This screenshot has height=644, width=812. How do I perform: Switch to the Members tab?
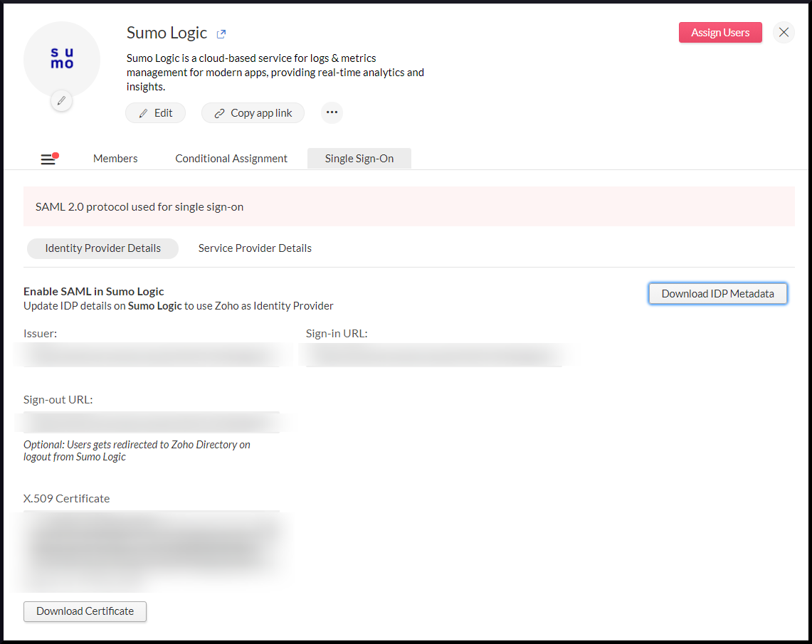115,159
